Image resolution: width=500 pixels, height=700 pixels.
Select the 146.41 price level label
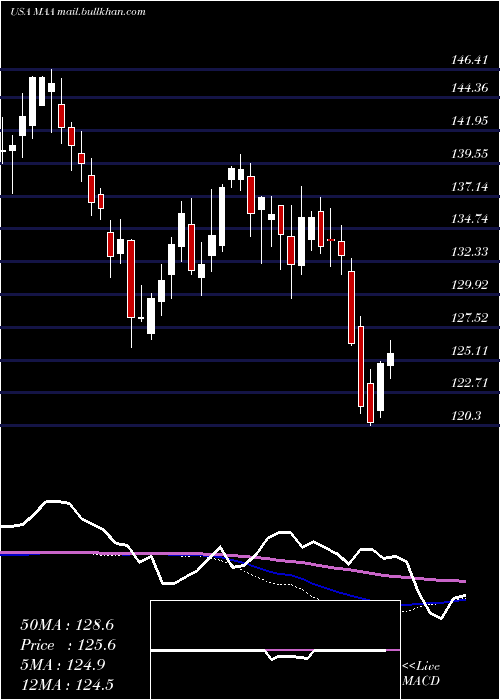pyautogui.click(x=470, y=59)
